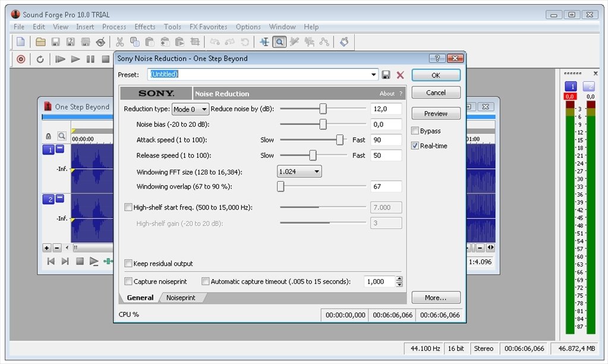Toggle channel 1 button in data window
The image size is (608, 364).
click(x=49, y=150)
